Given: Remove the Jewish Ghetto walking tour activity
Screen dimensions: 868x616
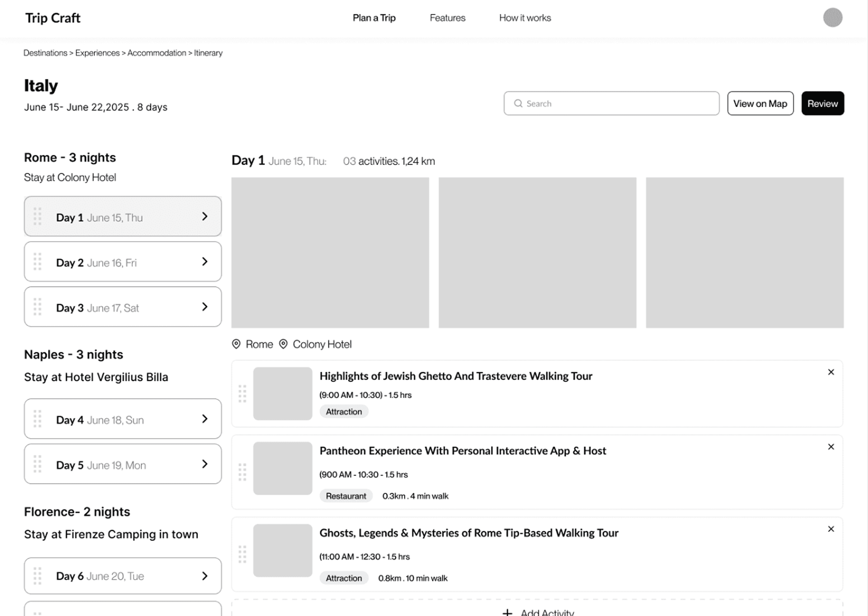Looking at the screenshot, I should click(x=831, y=372).
